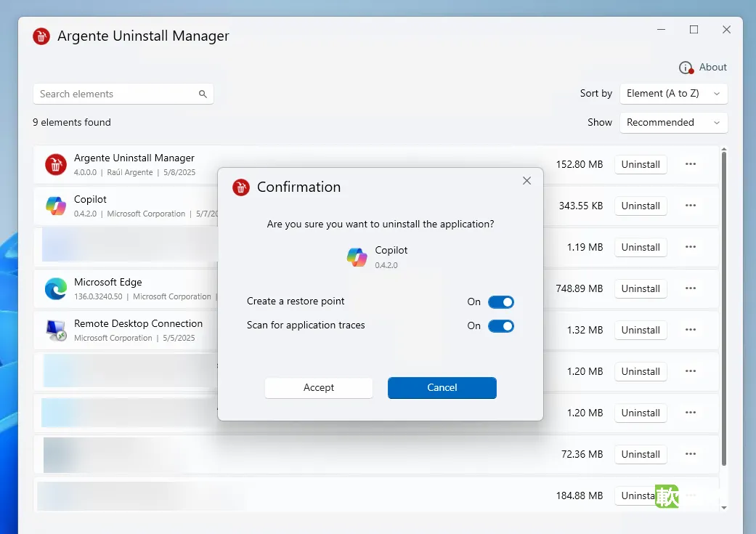
Task: Click the Confirmation dialog trash logo
Action: (x=241, y=187)
